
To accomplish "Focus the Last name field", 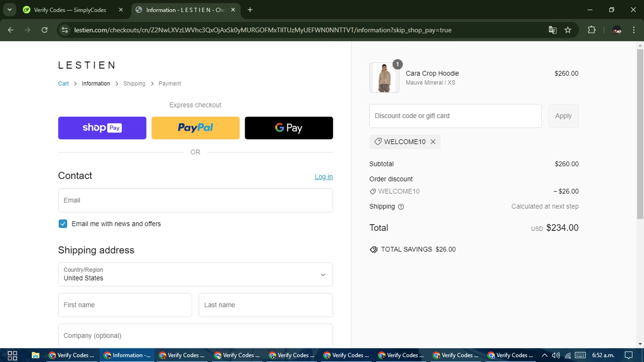I will pyautogui.click(x=266, y=305).
